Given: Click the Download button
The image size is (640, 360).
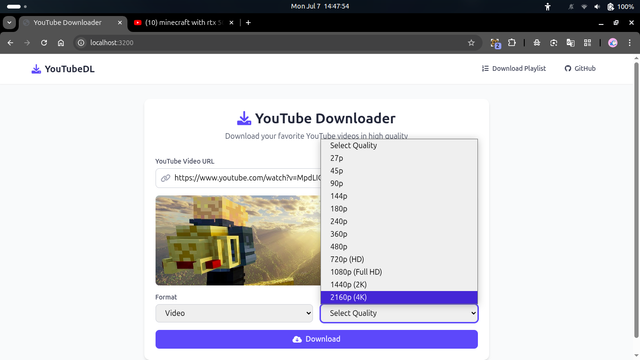Looking at the screenshot, I should pyautogui.click(x=317, y=339).
